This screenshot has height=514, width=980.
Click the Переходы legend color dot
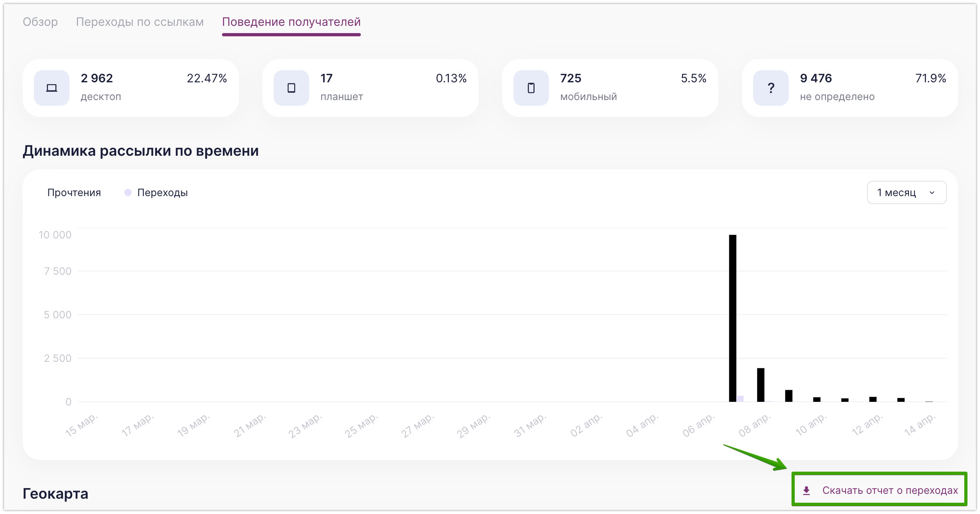(128, 192)
